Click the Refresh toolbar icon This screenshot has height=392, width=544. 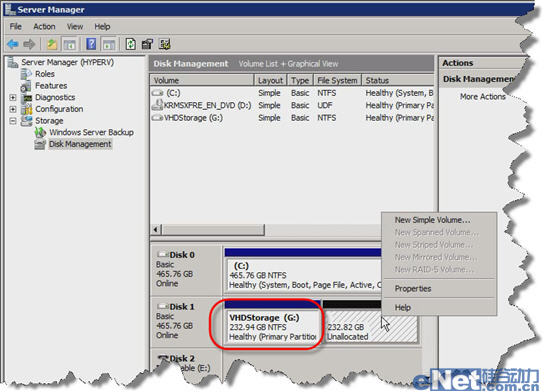coord(130,44)
